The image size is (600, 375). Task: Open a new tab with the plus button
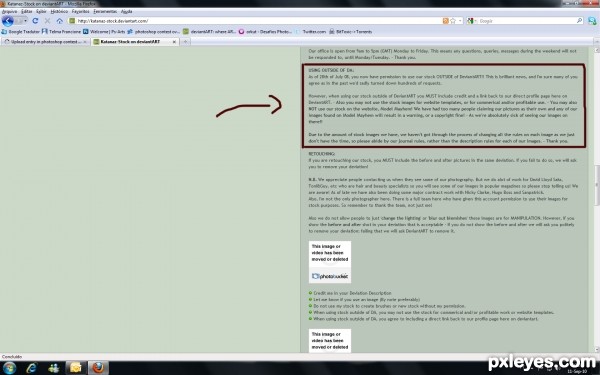(185, 42)
